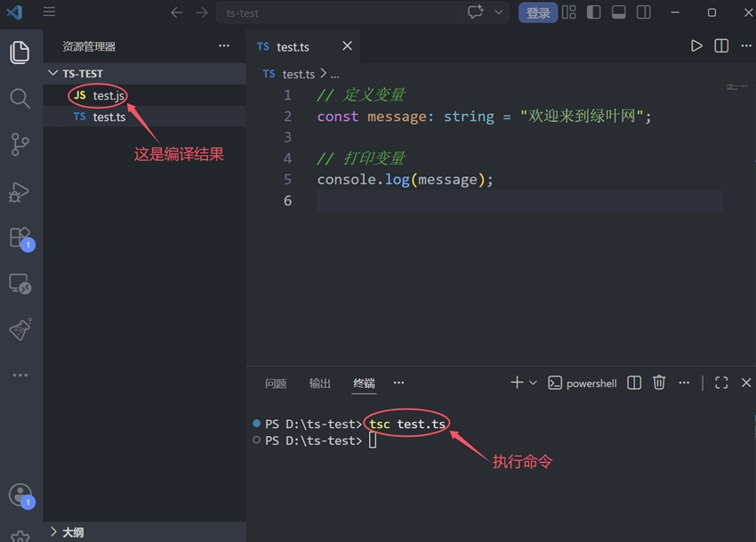The height and width of the screenshot is (542, 756).
Task: Place cursor on line number 6
Action: [x=288, y=200]
